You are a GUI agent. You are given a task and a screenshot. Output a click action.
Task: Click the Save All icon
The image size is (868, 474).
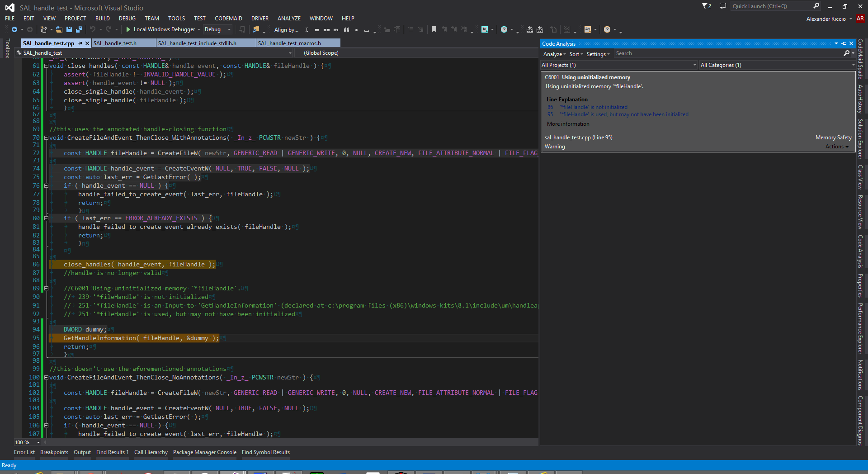[79, 30]
